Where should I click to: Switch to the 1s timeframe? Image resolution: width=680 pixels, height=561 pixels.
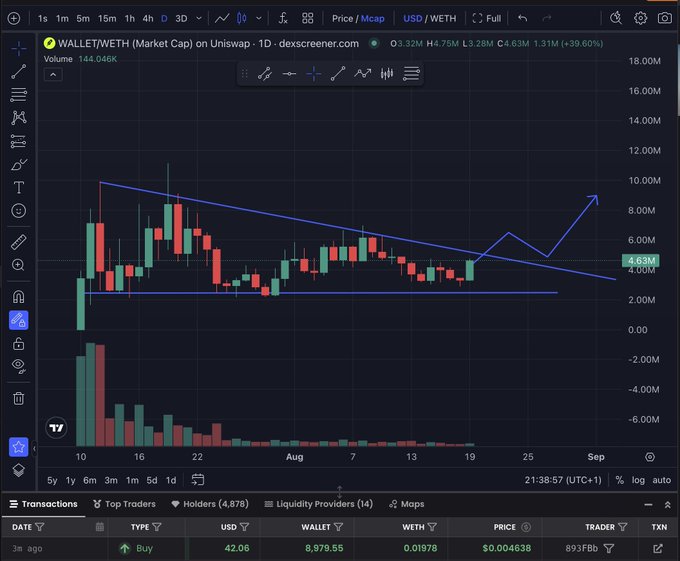coord(42,18)
